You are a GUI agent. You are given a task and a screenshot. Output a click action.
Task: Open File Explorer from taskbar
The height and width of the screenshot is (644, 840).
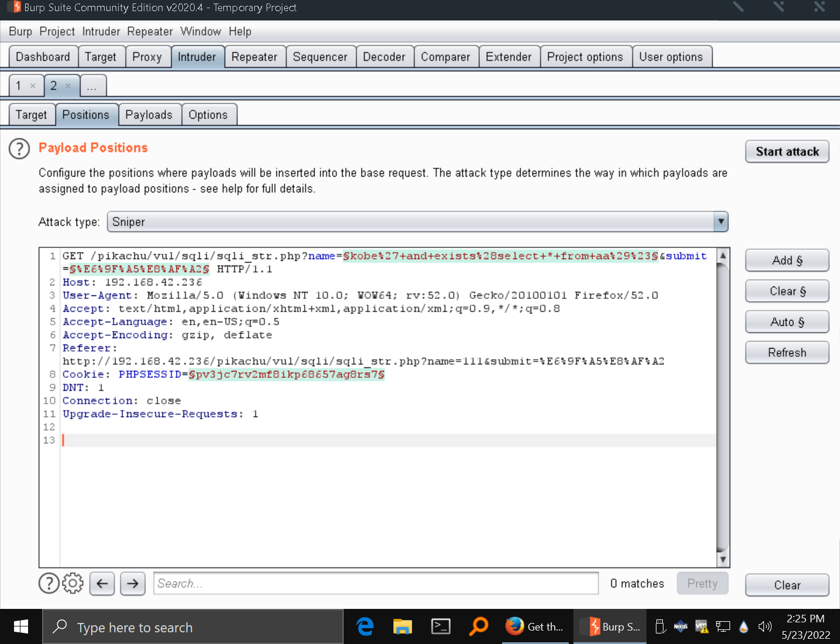point(403,627)
